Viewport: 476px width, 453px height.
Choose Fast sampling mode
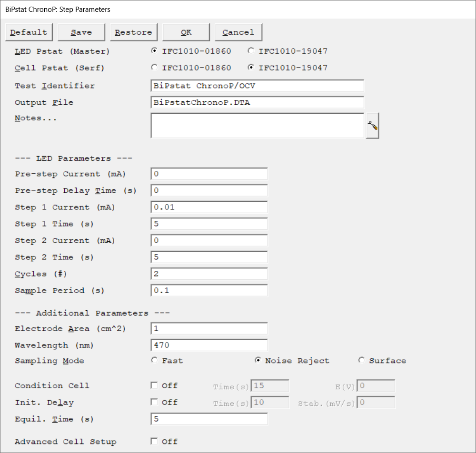[x=154, y=361]
